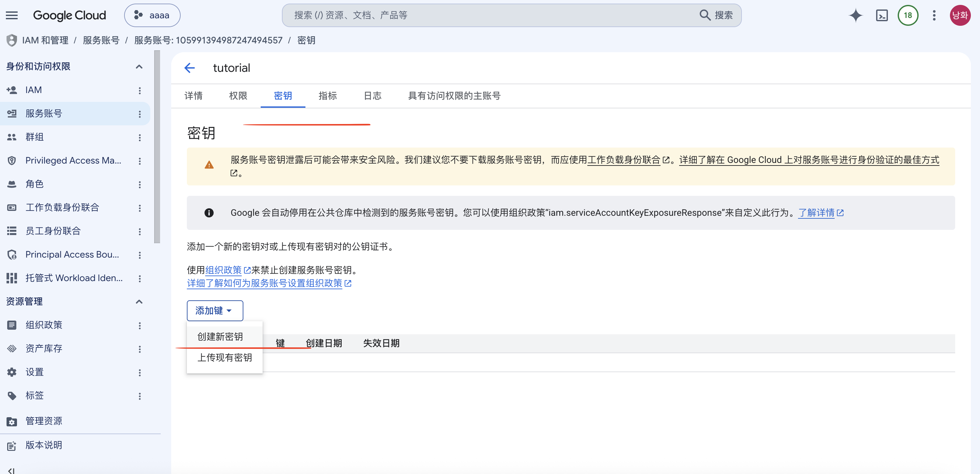Switch to the 日志 tab

(372, 96)
